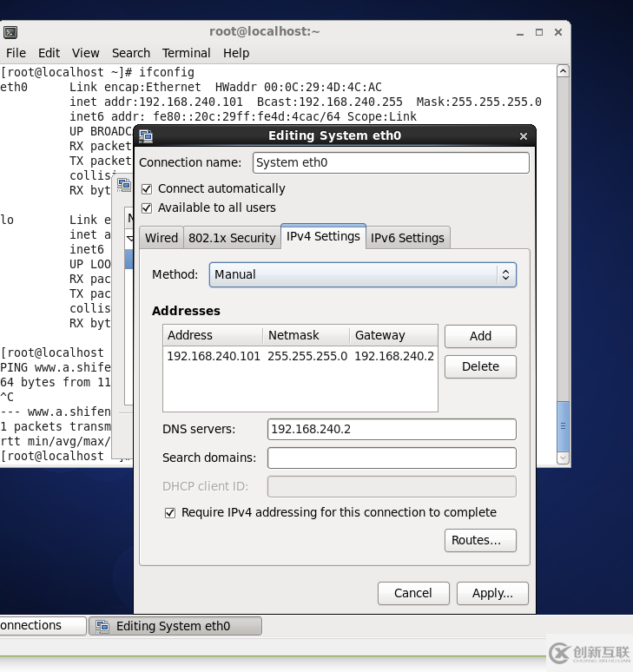Toggle Available to all users checkbox
This screenshot has height=672, width=633.
147,208
